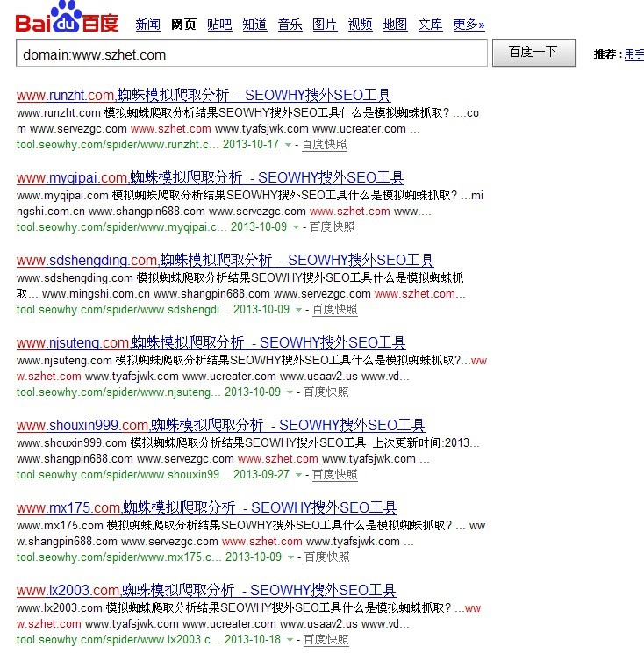The width and height of the screenshot is (644, 654).
Task: Open the 地图 tab
Action: point(395,25)
